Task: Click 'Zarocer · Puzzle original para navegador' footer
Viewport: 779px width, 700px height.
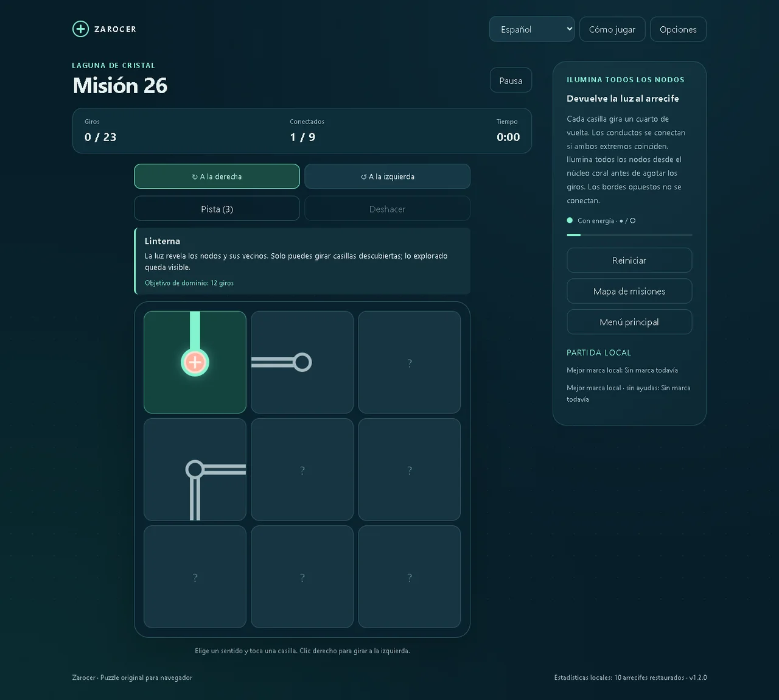Action: tap(132, 677)
